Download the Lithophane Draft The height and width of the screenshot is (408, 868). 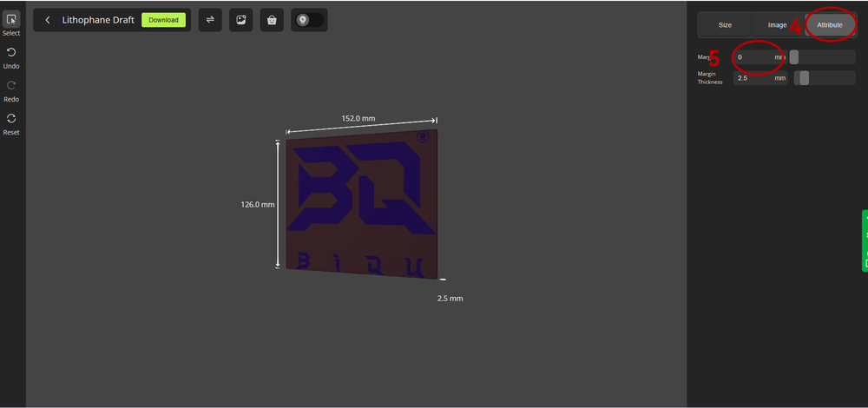(163, 20)
